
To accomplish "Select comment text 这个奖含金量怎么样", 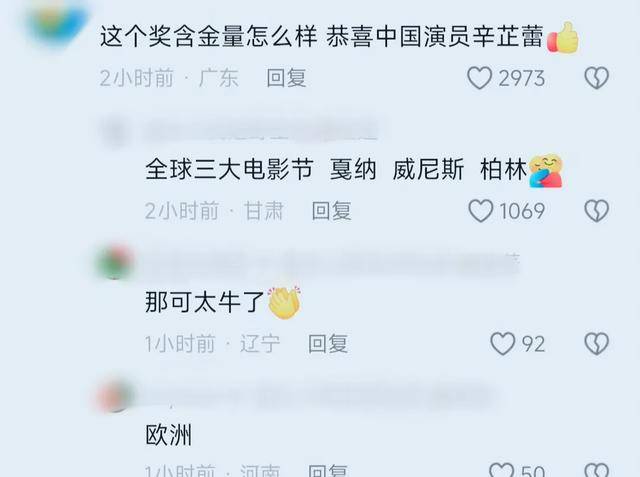I will 209,36.
